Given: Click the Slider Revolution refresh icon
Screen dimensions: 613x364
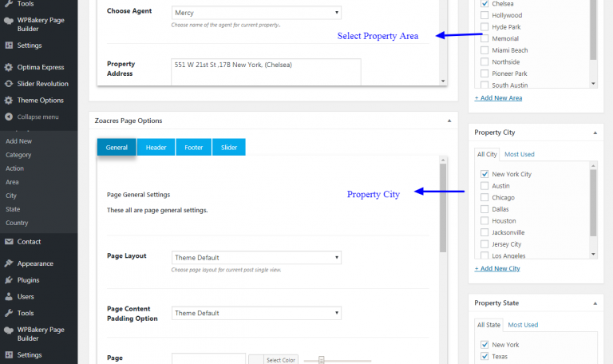Looking at the screenshot, I should click(x=9, y=84).
